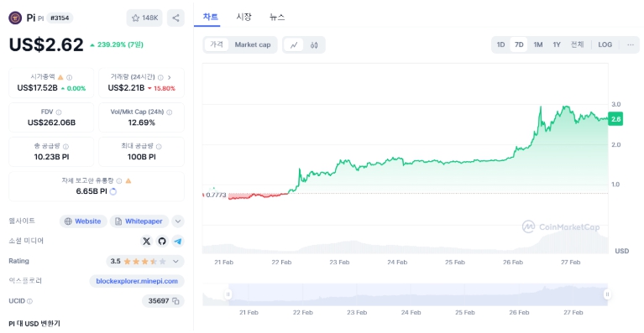The width and height of the screenshot is (644, 333).
Task: Click the green 2.6 price label
Action: click(616, 119)
